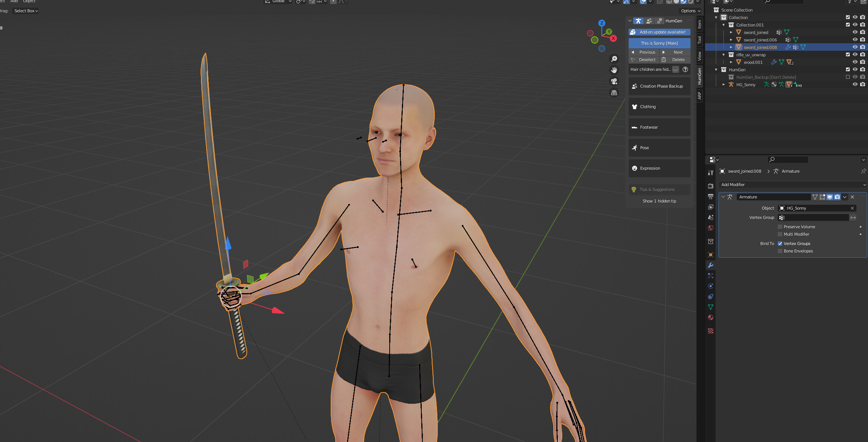Click the Vertex Group input field
This screenshot has height=442, width=868.
tap(814, 217)
